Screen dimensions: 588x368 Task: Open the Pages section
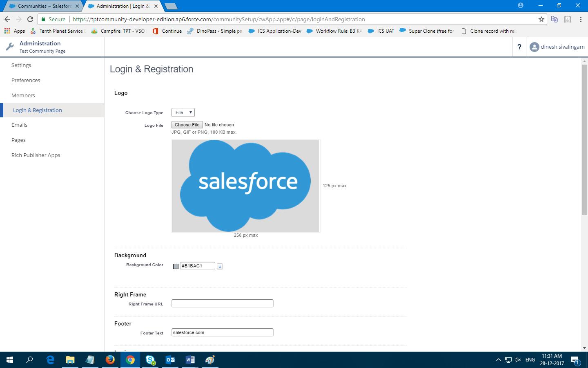(x=18, y=140)
